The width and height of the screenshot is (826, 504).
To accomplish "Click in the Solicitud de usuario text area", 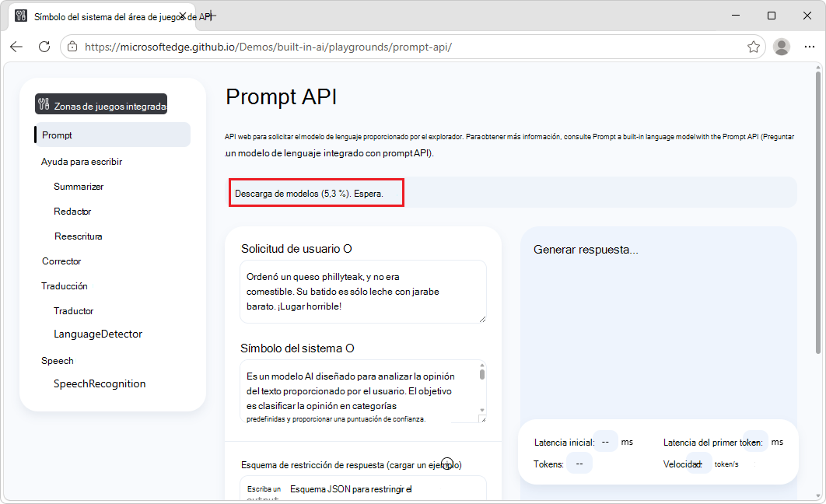I will point(363,292).
